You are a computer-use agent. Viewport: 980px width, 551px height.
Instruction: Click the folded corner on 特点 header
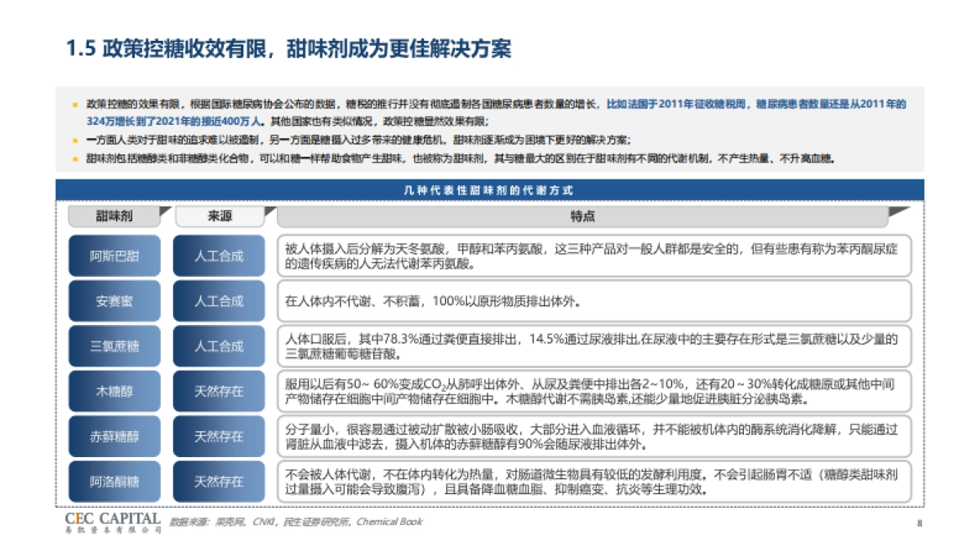(x=897, y=211)
